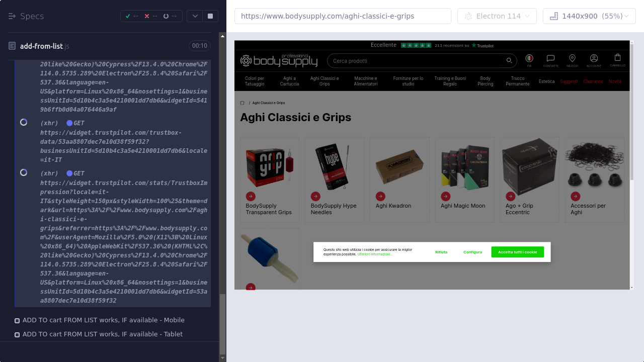Viewport: 644px width, 362px height.
Task: Open the Carrello shopping bag icon
Action: pos(617,57)
